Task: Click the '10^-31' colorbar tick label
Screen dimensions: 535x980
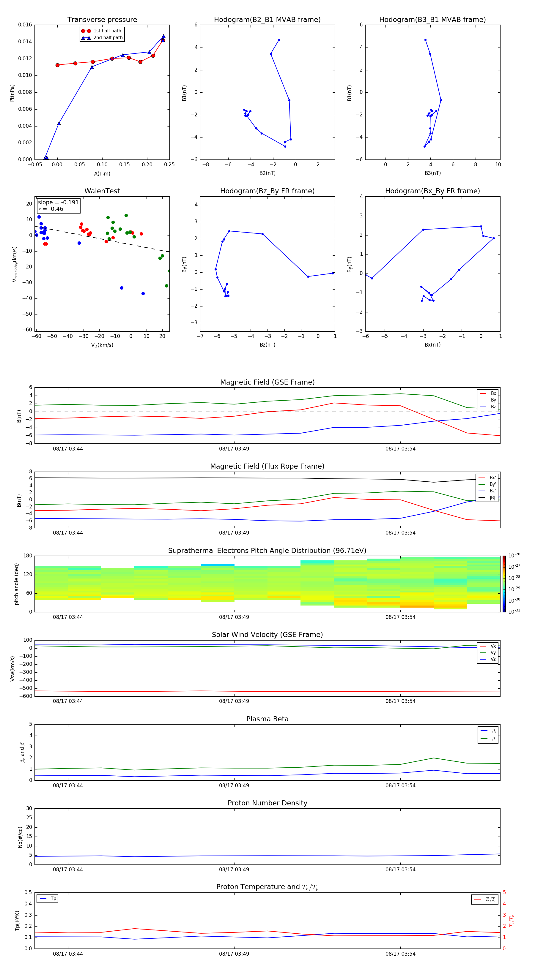Action: [514, 611]
